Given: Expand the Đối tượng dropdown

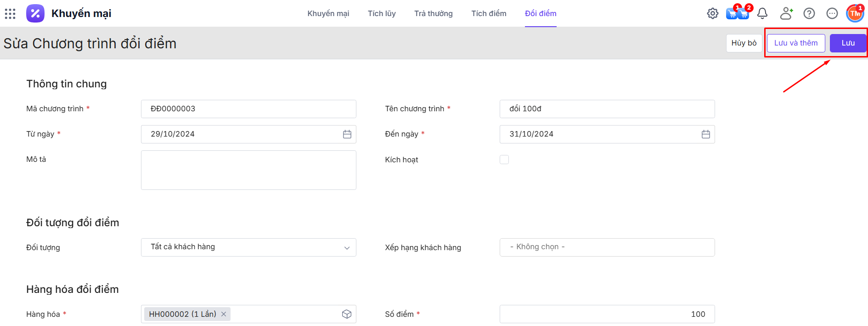Looking at the screenshot, I should pyautogui.click(x=248, y=247).
